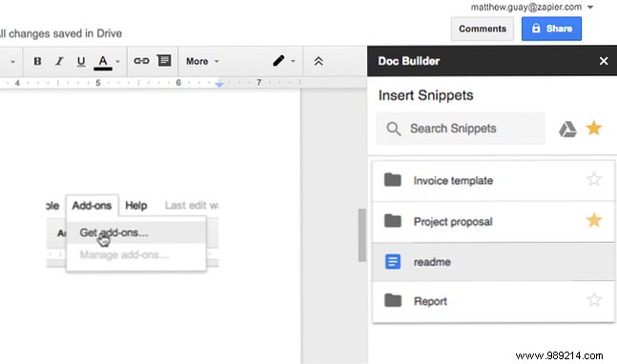The height and width of the screenshot is (364, 617).
Task: Open the text color dropdown arrow
Action: click(x=117, y=62)
